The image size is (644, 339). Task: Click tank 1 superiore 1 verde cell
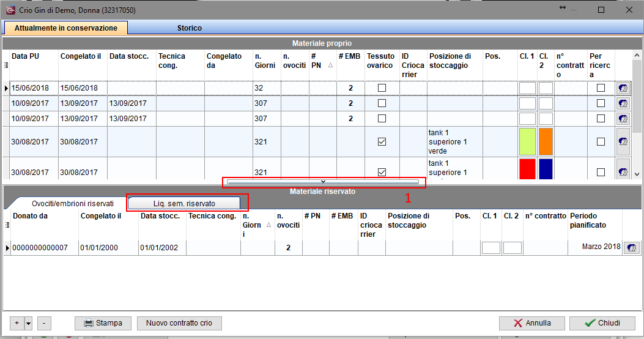click(455, 142)
